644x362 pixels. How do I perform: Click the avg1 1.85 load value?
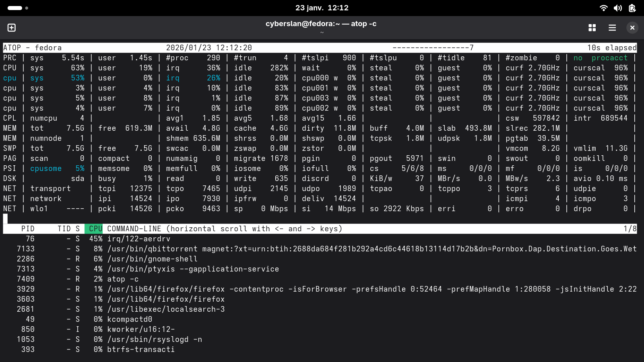pos(193,118)
